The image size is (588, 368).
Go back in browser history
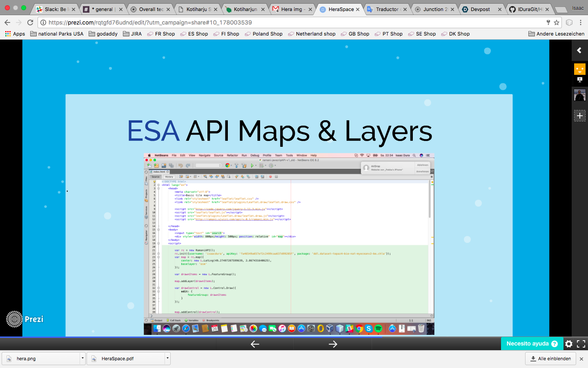point(7,22)
